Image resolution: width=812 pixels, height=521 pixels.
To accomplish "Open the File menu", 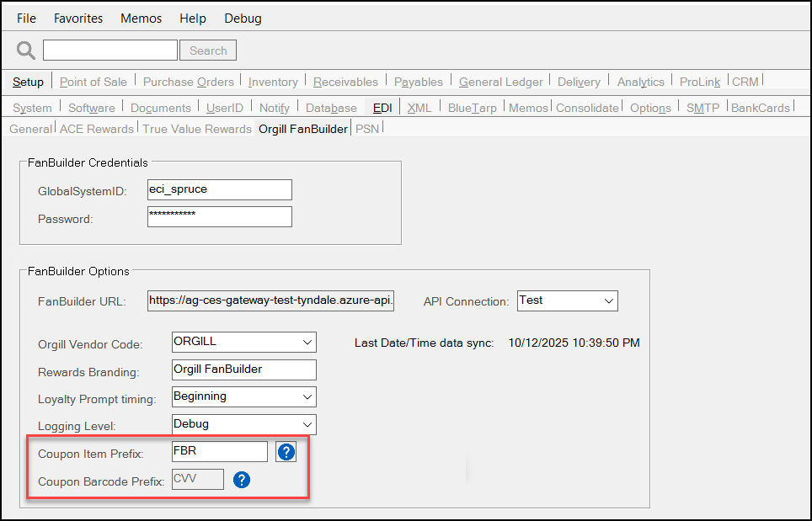I will pyautogui.click(x=27, y=18).
